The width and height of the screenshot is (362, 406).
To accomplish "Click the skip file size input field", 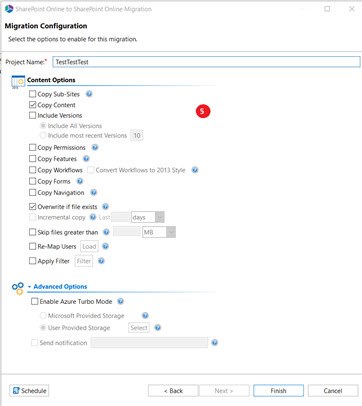I will pyautogui.click(x=127, y=232).
